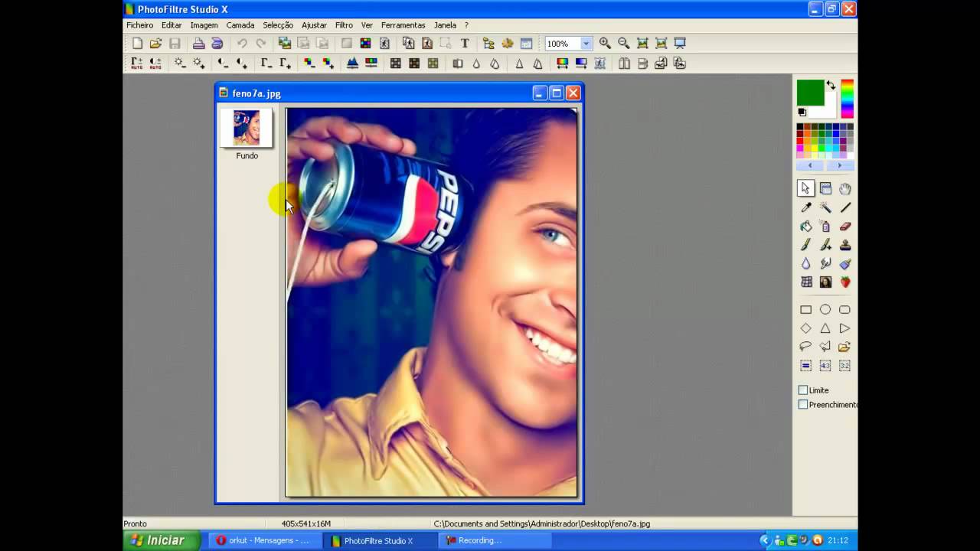Zoom in with the magnifier plus icon
980x551 pixels.
[x=605, y=44]
